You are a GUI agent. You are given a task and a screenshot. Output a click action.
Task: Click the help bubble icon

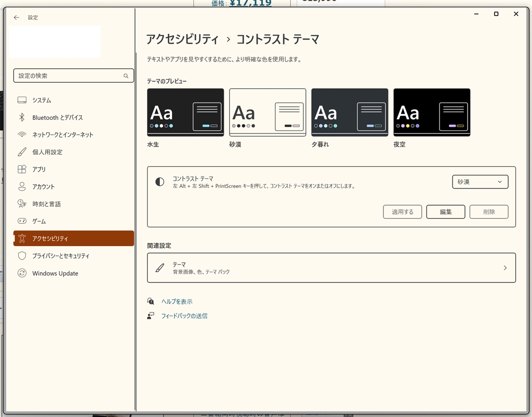coord(151,301)
